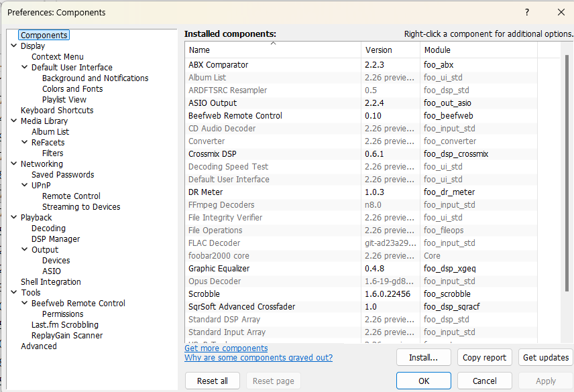Viewport: 574px width, 392px height.
Task: Select the ABX Comparator component row
Action: point(361,65)
